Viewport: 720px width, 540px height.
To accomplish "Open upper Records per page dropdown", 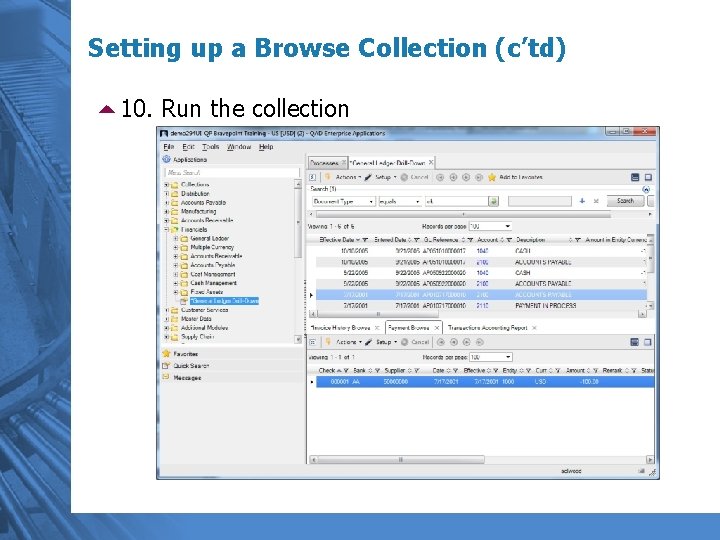I will 507,226.
